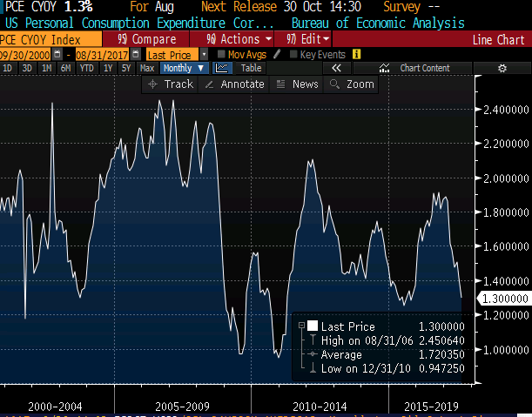Click the line chart type icon
Screen dimensions: 532x417
point(223,68)
